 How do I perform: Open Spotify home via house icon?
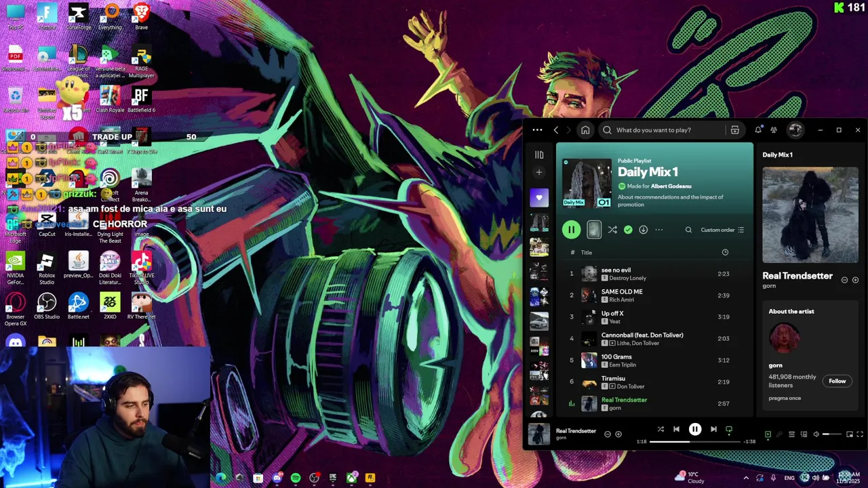pos(585,130)
